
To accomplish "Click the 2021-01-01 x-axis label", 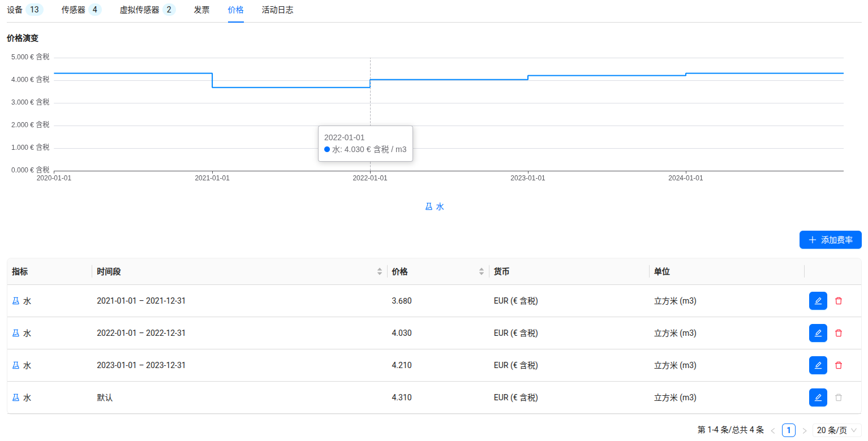I will [x=212, y=178].
